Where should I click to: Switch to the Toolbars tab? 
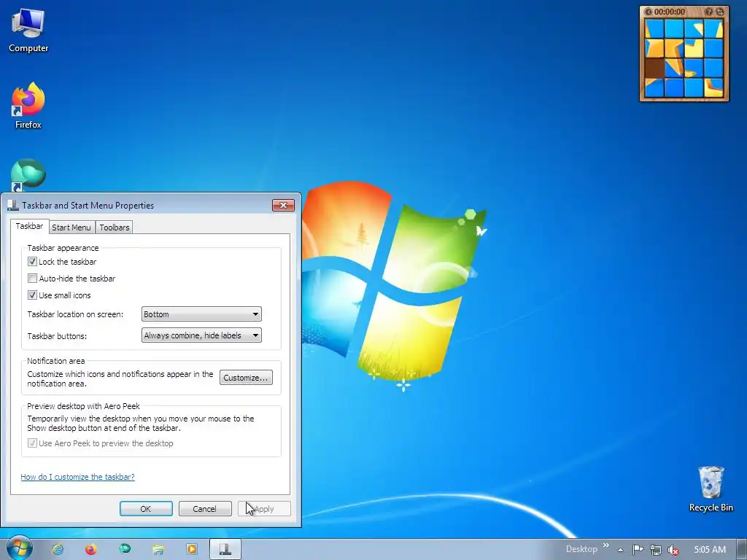pyautogui.click(x=115, y=227)
